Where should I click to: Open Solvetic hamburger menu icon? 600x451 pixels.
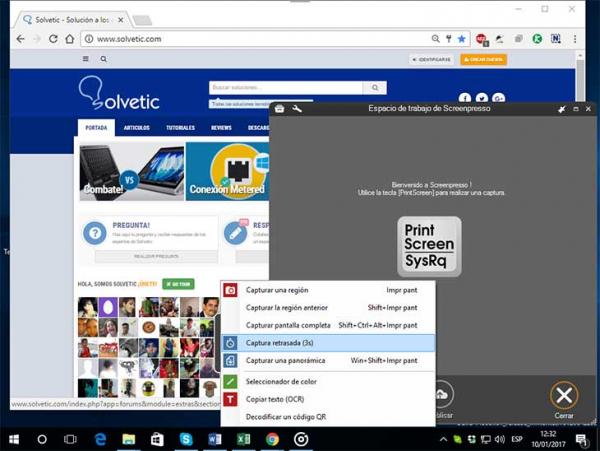86,59
